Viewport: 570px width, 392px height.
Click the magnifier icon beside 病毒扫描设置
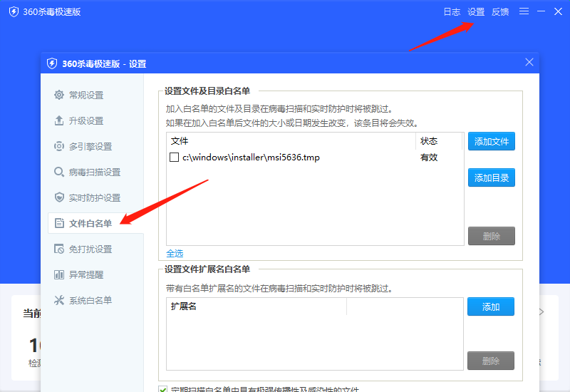click(x=59, y=172)
